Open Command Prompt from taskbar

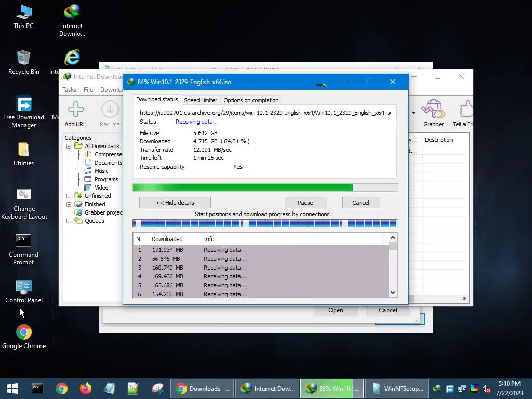tap(37, 389)
